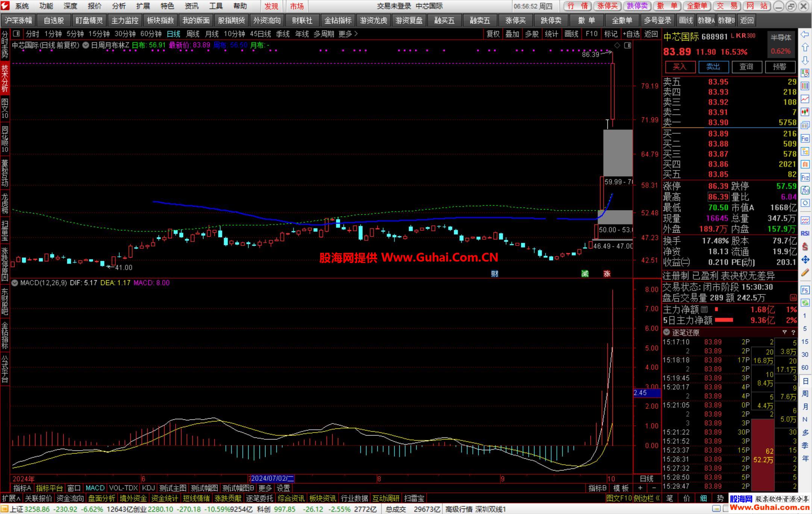The height and width of the screenshot is (514, 812).
Task: Switch chart period to 5分钟
Action: coord(75,34)
